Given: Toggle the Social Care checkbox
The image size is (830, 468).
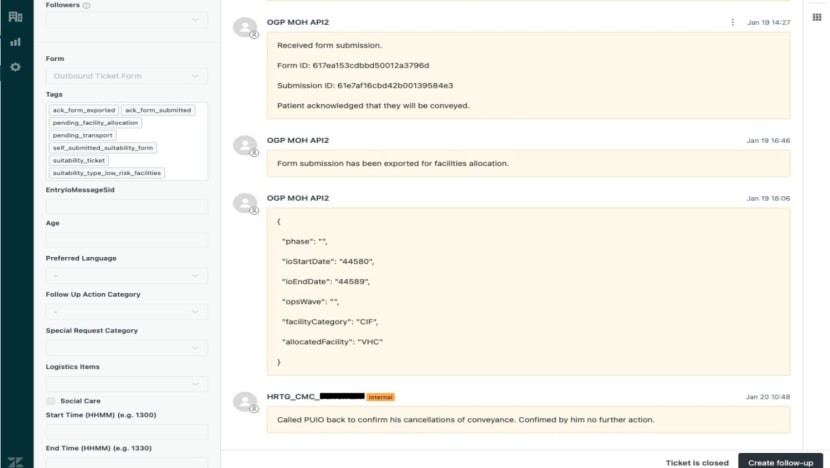Looking at the screenshot, I should pyautogui.click(x=51, y=401).
